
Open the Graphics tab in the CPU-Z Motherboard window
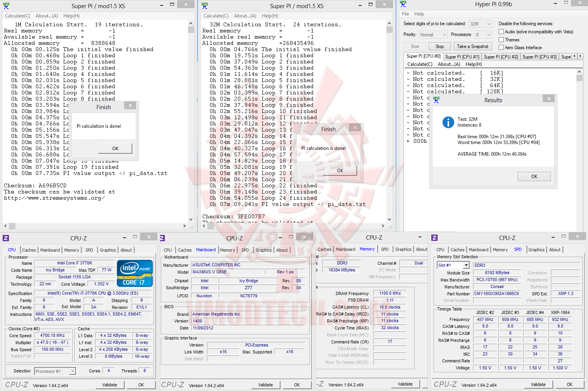[x=264, y=250]
